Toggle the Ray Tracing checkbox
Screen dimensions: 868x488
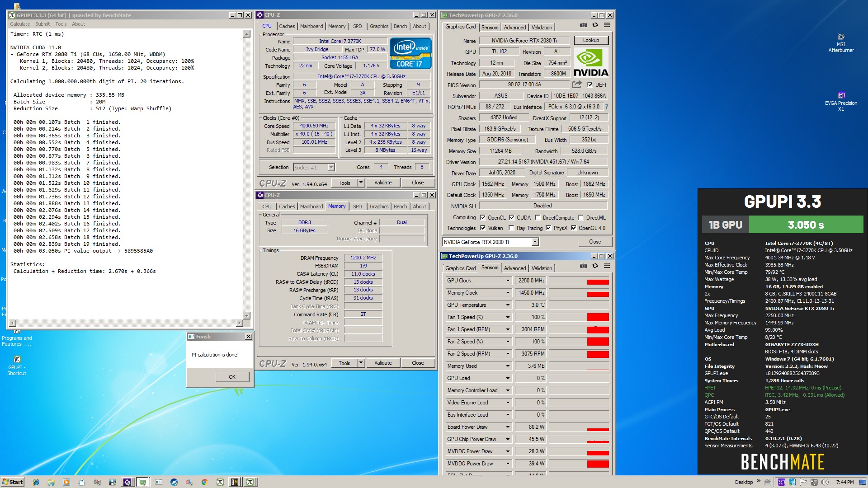tap(511, 228)
